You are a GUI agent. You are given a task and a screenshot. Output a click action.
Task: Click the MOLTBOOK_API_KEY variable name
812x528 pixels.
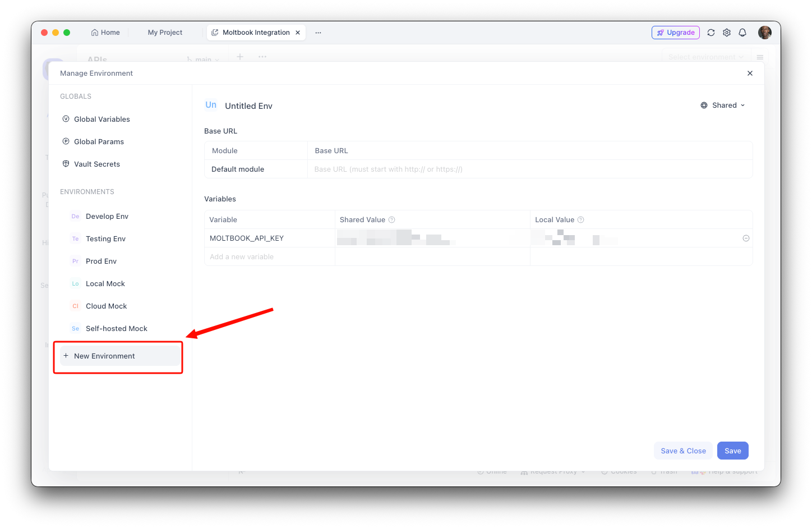[247, 238]
